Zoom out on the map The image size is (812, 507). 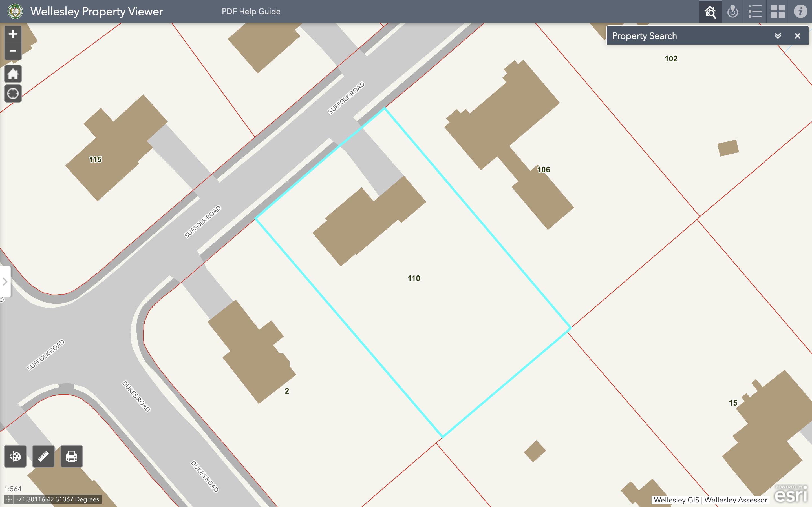tap(13, 51)
